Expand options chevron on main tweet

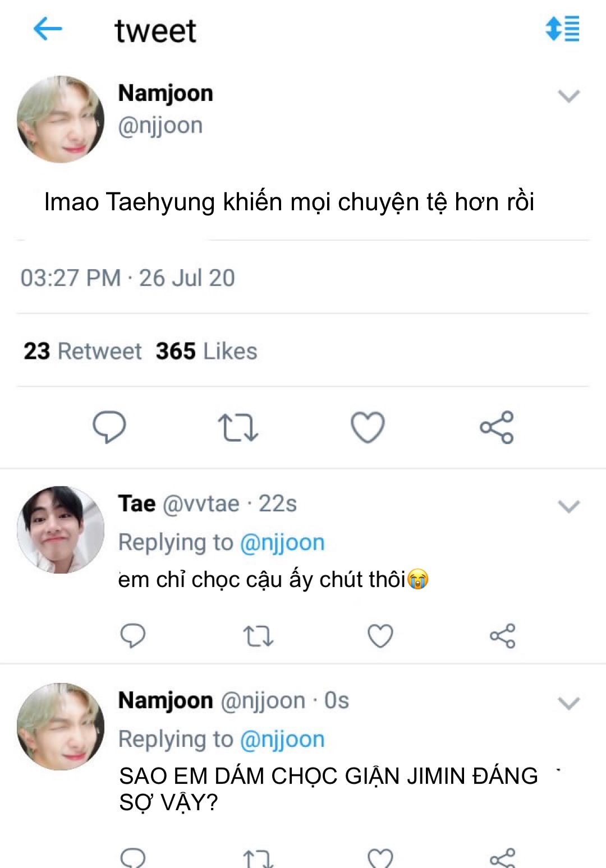point(568,96)
